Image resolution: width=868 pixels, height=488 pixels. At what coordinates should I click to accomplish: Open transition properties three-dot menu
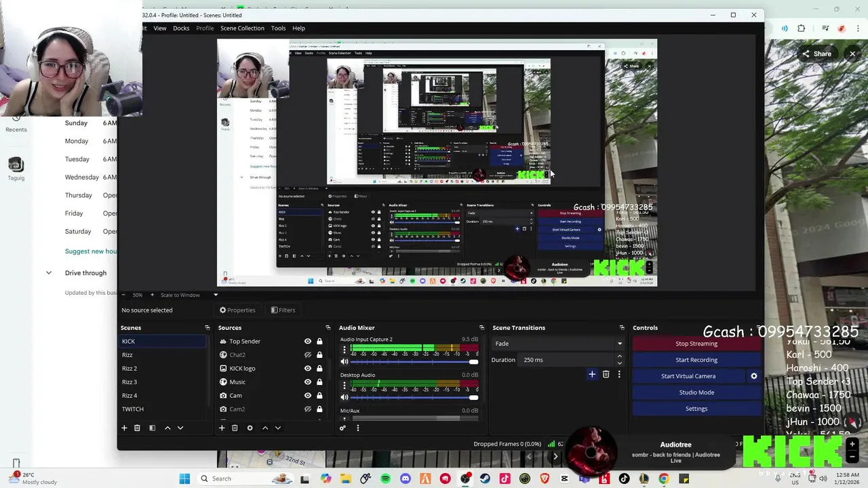(x=618, y=374)
